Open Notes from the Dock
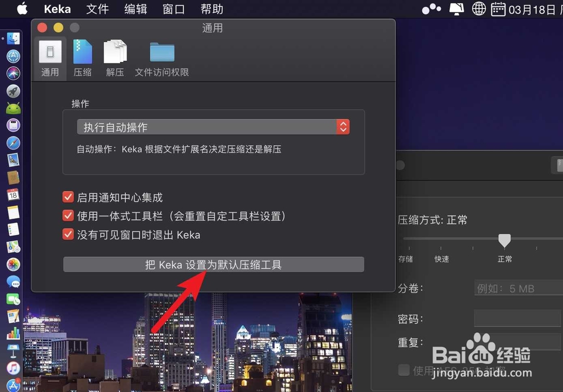The image size is (563, 392). 14,213
